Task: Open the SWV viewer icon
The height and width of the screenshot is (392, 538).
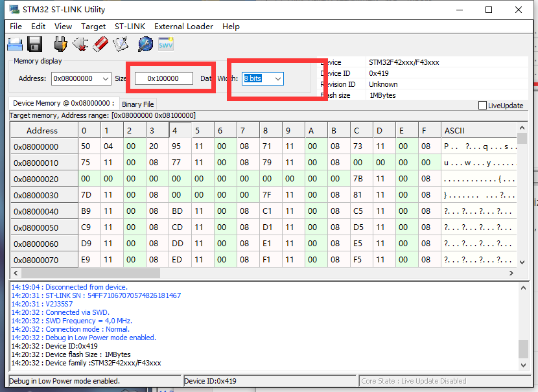Action: [166, 44]
